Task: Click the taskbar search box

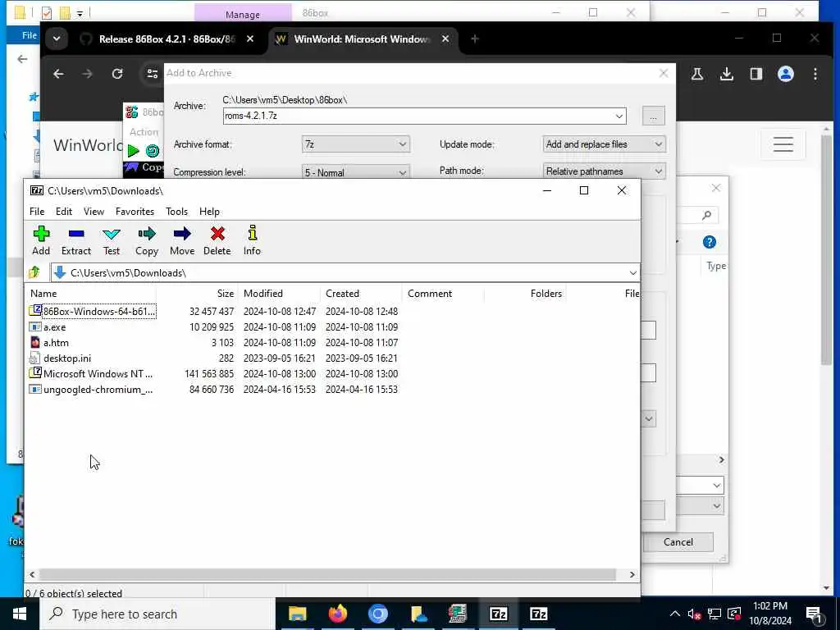Action: coord(158,614)
